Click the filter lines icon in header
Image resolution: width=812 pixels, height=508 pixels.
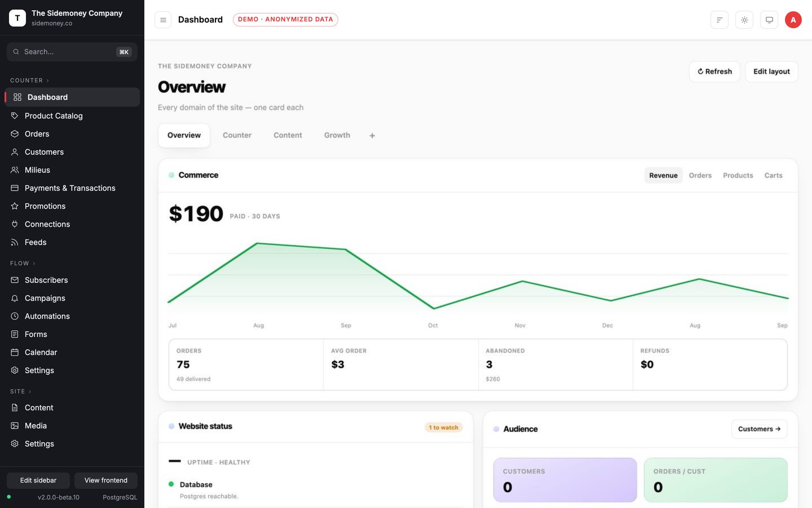(720, 20)
